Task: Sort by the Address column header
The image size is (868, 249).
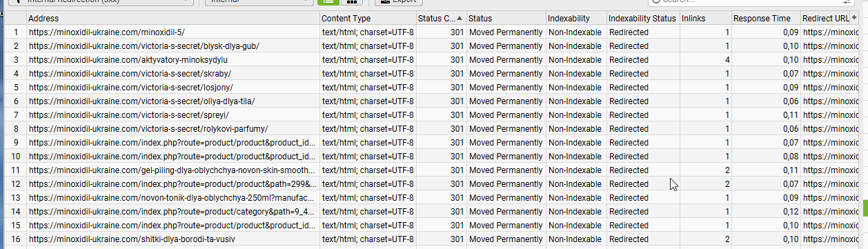Action: [x=173, y=19]
